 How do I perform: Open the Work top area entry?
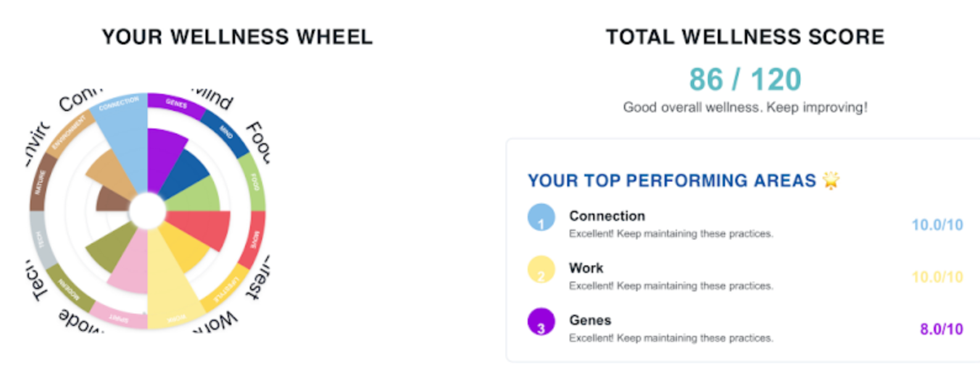[745, 275]
